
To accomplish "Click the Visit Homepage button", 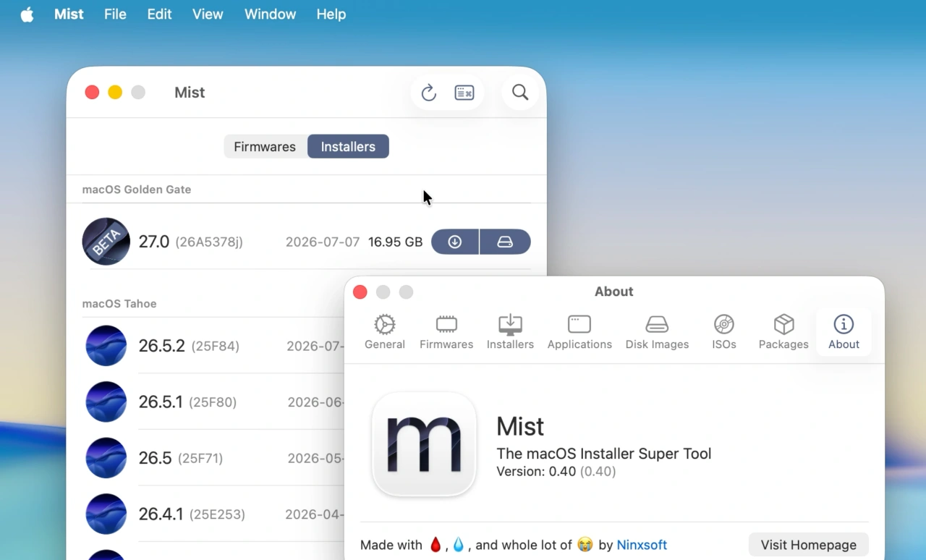I will pyautogui.click(x=808, y=545).
